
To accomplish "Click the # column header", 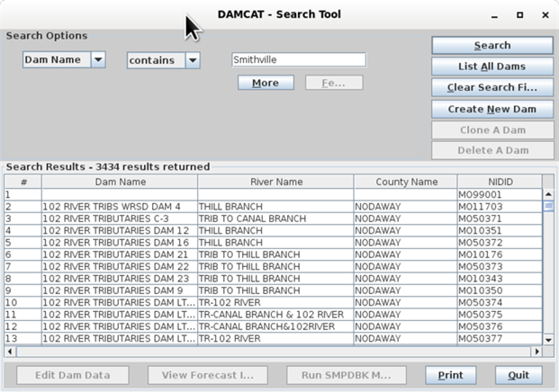I will (x=23, y=182).
